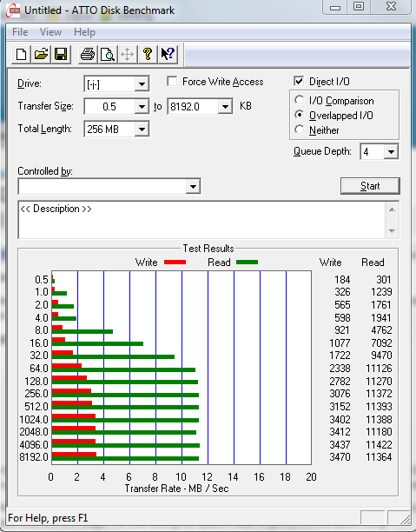Image resolution: width=416 pixels, height=532 pixels.
Task: Open the File menu
Action: click(x=20, y=32)
